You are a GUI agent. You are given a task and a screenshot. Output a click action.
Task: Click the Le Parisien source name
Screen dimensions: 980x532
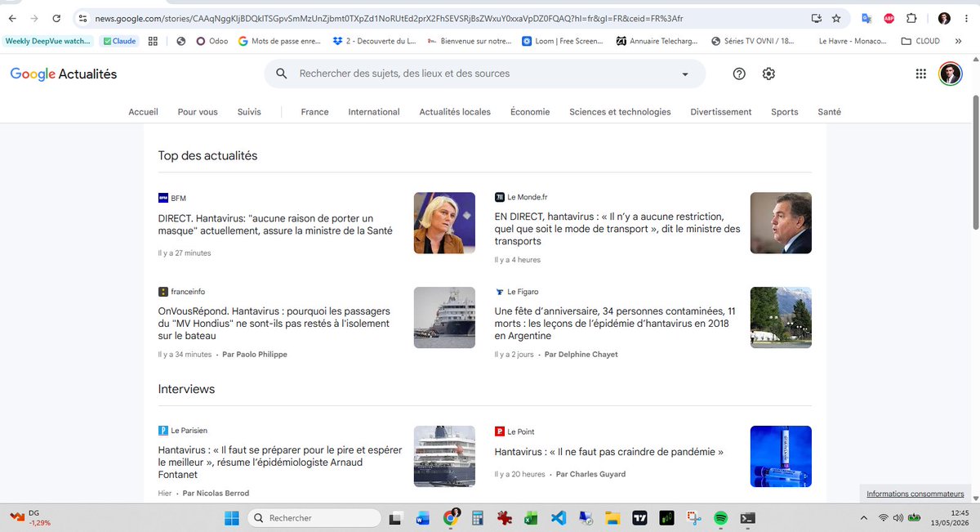[x=189, y=431]
